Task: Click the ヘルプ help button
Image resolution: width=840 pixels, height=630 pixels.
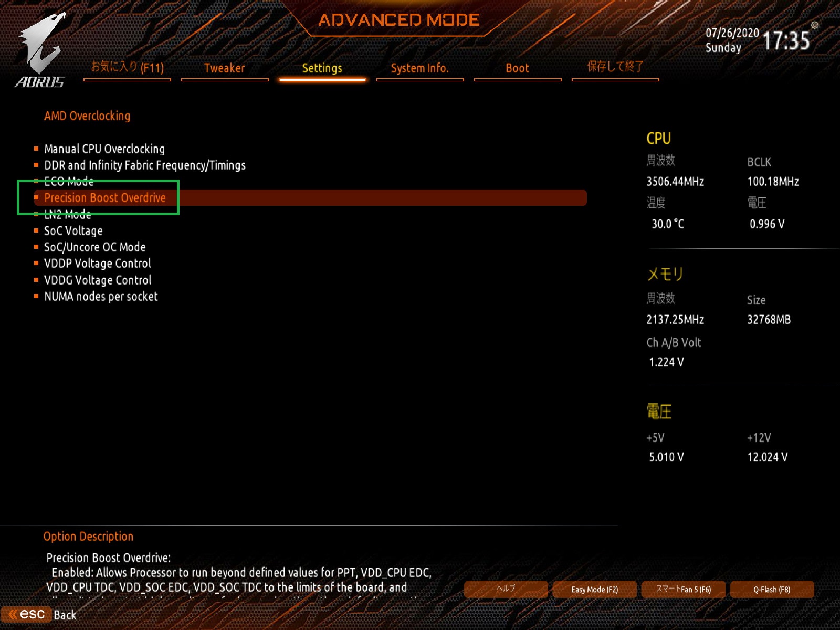Action: tap(506, 589)
